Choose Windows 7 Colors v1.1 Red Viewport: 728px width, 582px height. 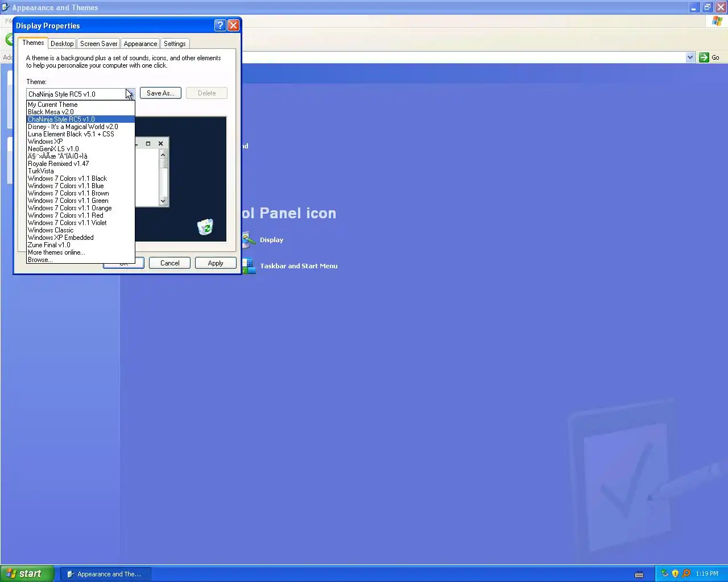(80, 215)
